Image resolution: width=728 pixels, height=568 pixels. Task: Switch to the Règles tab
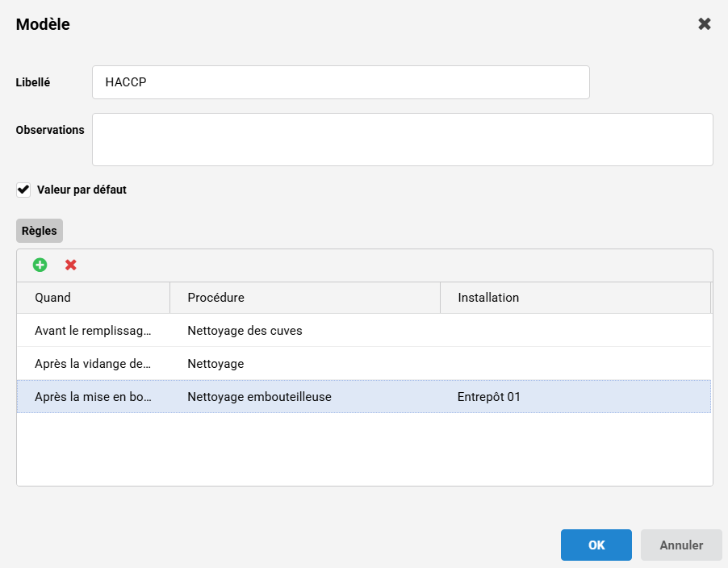tap(40, 231)
